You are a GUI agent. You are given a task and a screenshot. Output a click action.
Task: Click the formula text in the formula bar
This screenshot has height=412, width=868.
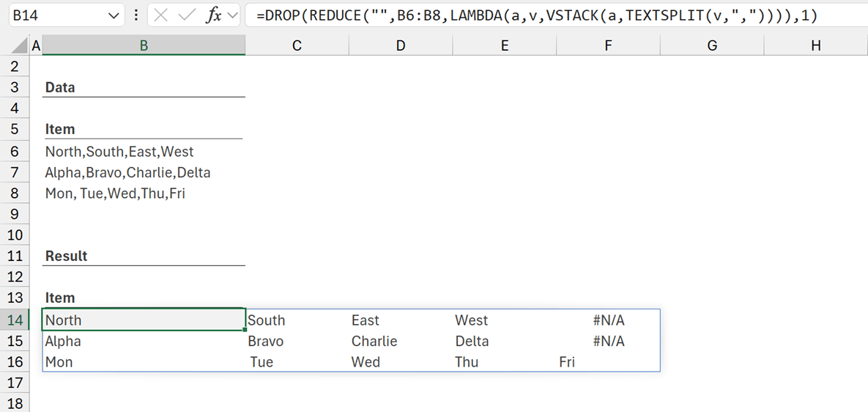(536, 15)
